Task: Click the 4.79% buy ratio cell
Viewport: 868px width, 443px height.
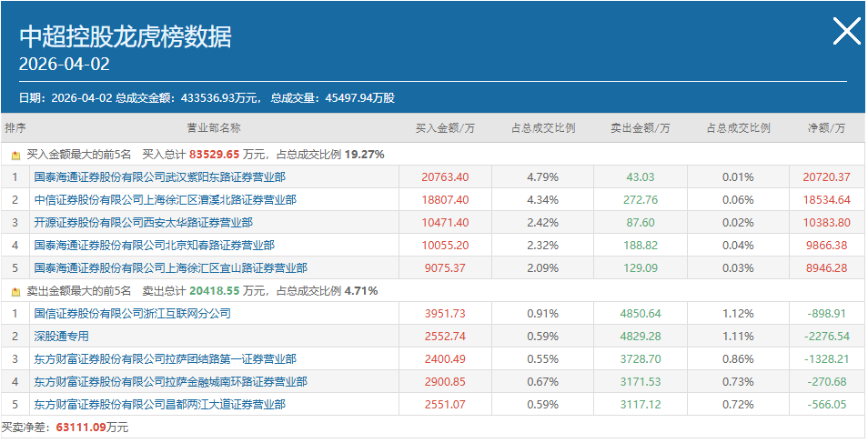Action: 543,177
